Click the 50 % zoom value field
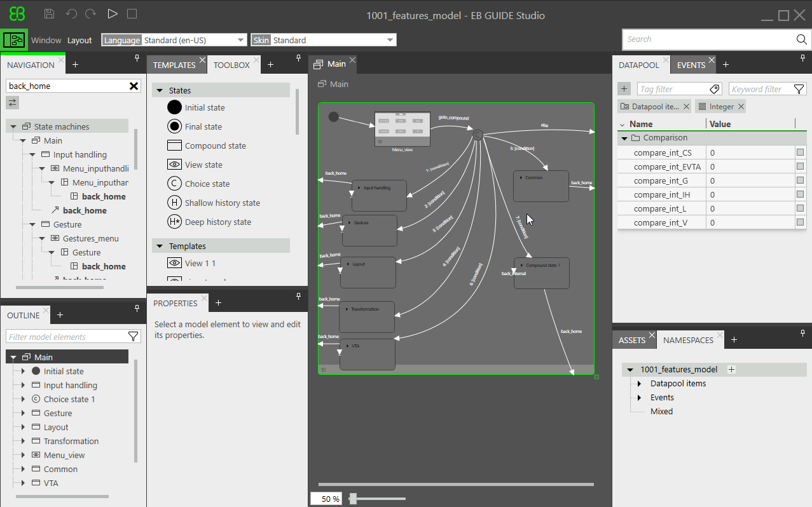 pyautogui.click(x=327, y=499)
